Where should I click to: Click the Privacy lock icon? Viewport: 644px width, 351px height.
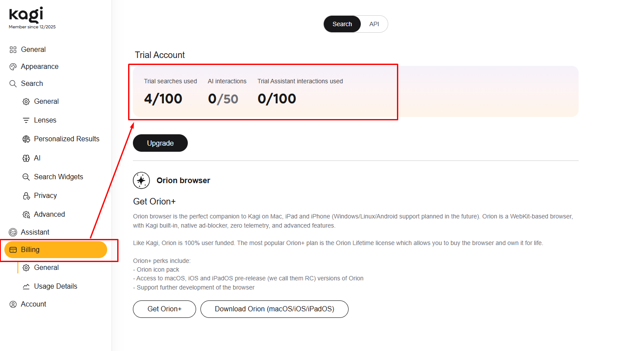[26, 196]
